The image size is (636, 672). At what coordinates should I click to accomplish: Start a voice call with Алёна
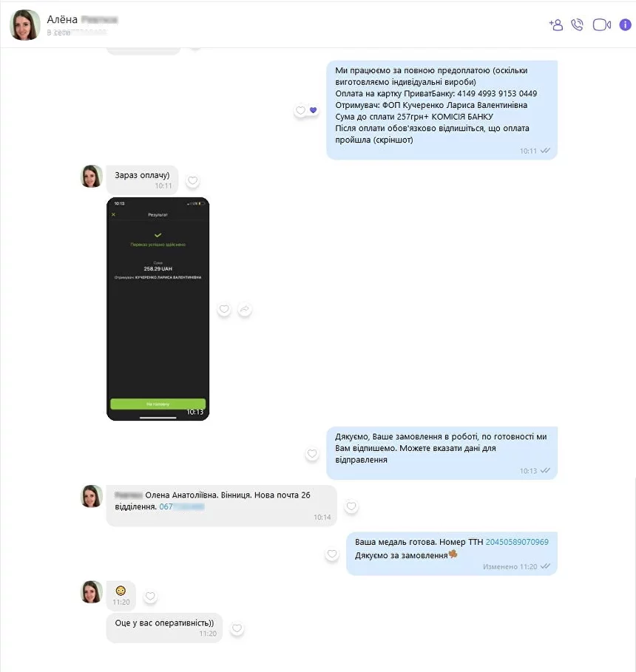click(578, 25)
